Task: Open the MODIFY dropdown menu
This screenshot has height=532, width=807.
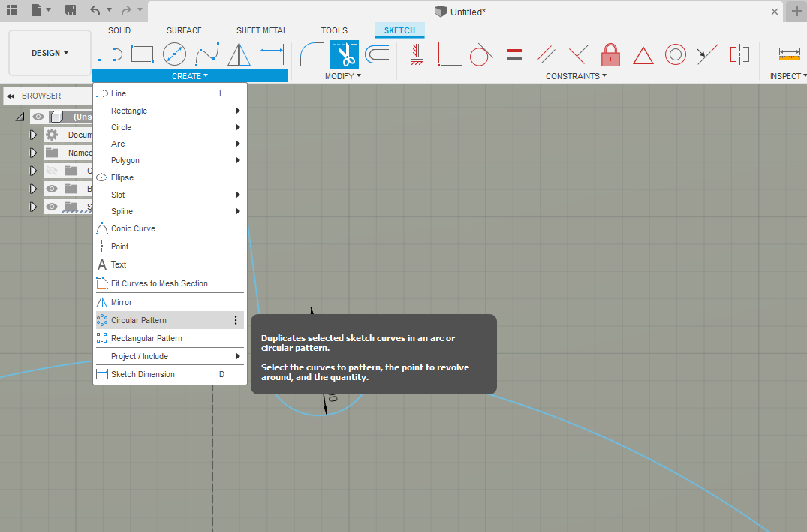Action: point(342,76)
